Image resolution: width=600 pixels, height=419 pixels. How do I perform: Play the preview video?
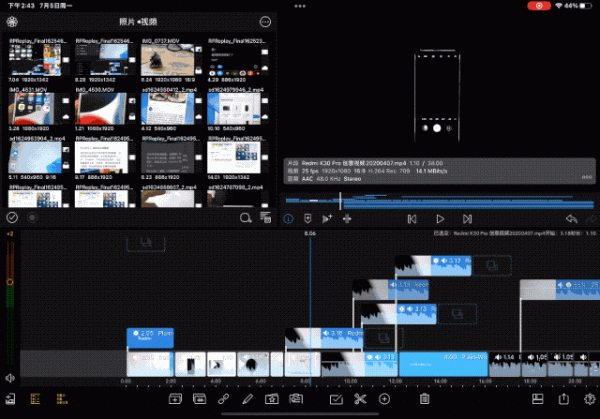point(439,218)
